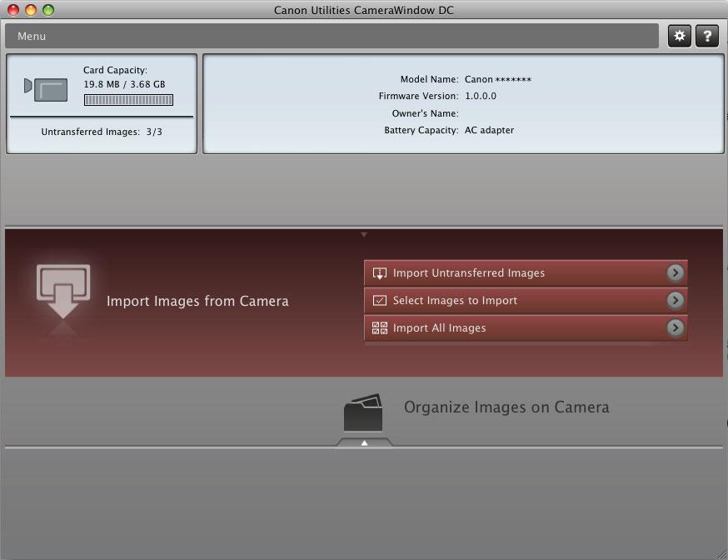Minimize the window with the yellow button

click(x=31, y=10)
